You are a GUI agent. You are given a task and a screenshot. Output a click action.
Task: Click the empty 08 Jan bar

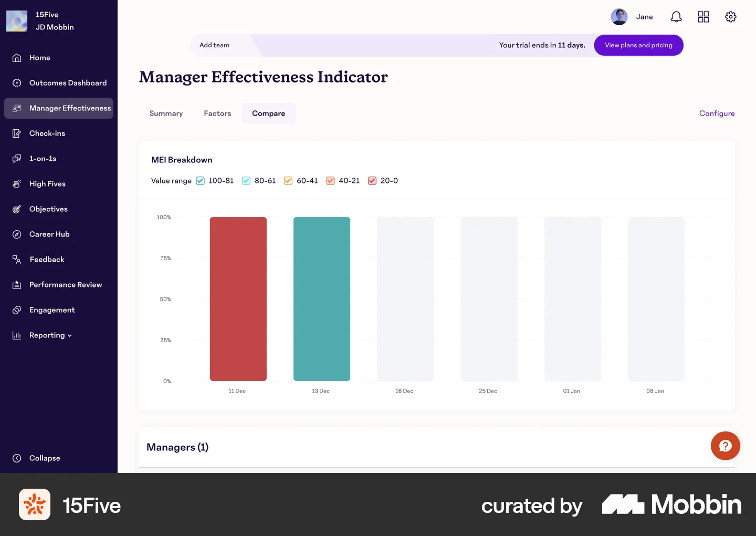click(x=656, y=299)
